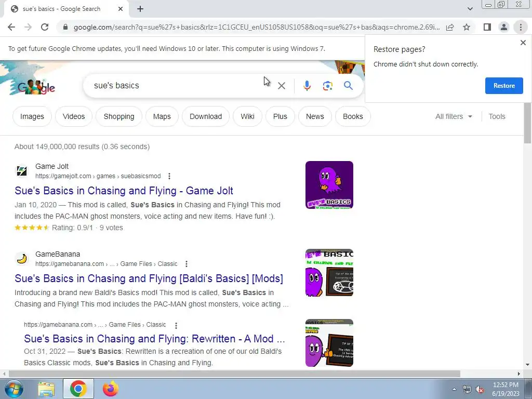Click the gamejolt.com breadcrumb URL
The height and width of the screenshot is (399, 532).
coord(98,176)
